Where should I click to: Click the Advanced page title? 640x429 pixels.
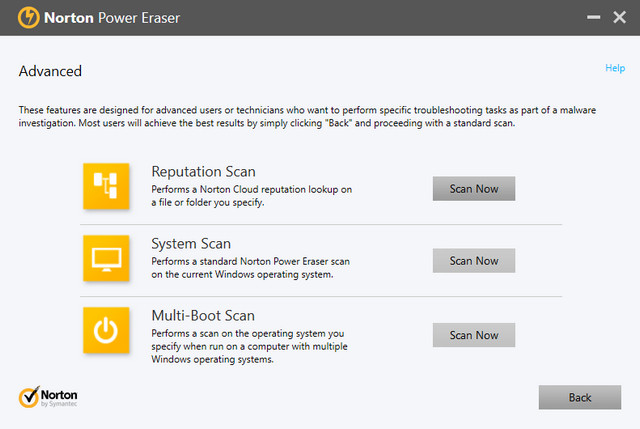click(x=50, y=71)
